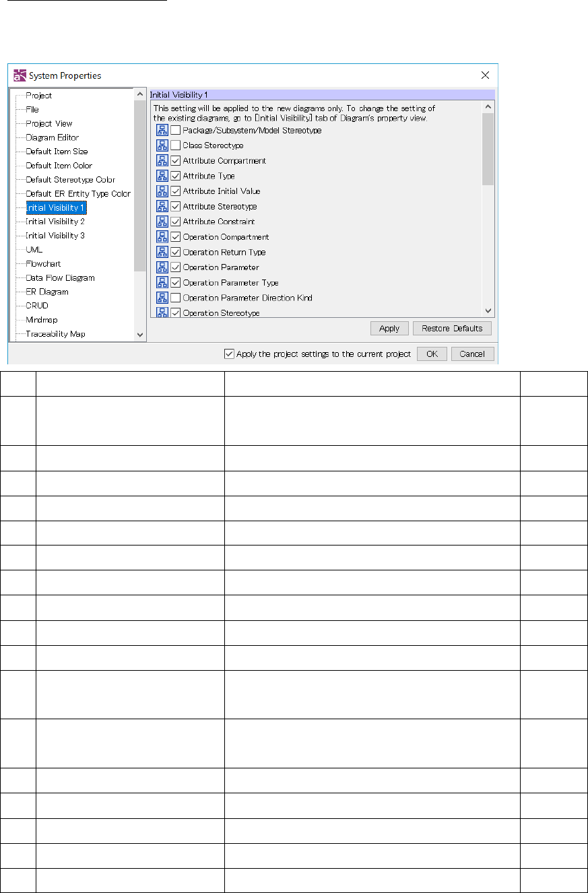Open Diagram Editor settings

pyautogui.click(x=53, y=137)
